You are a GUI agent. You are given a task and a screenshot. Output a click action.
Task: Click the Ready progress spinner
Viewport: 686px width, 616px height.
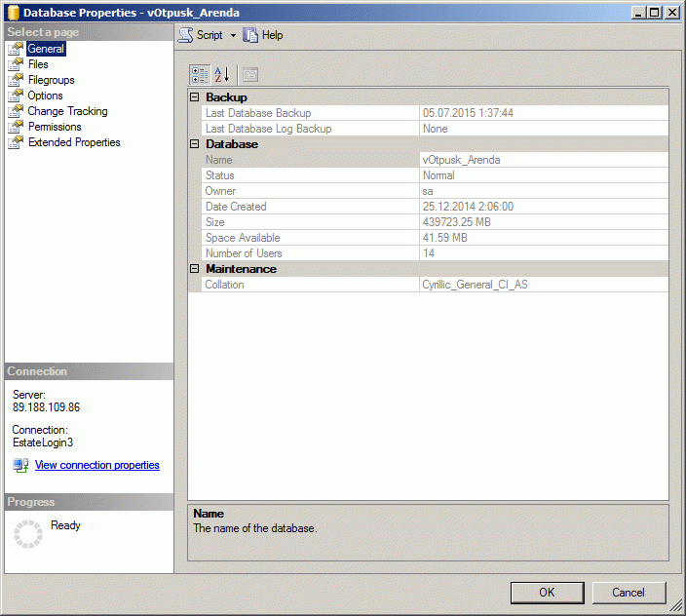28,534
